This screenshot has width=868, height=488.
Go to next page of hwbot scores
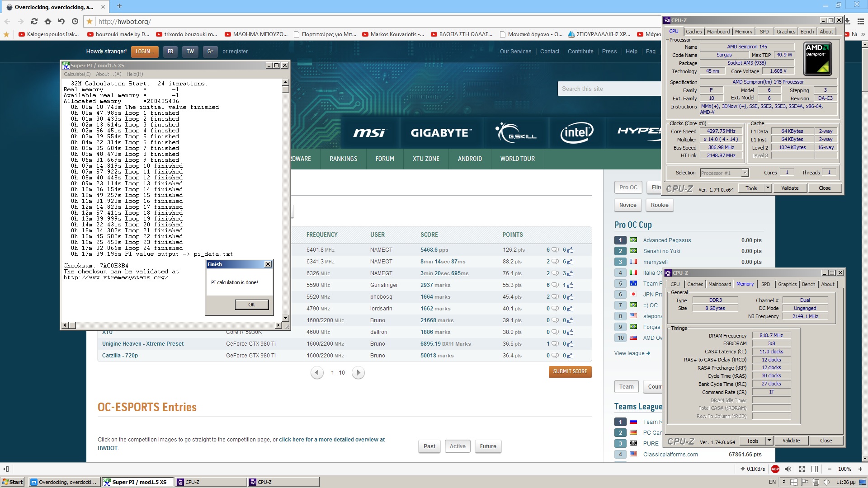[358, 373]
